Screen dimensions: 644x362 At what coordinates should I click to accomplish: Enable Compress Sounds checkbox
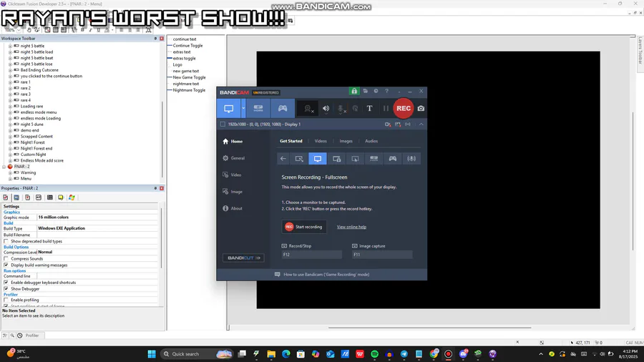(x=6, y=259)
